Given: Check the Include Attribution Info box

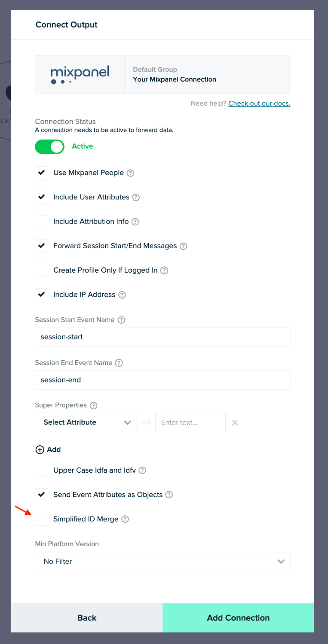Looking at the screenshot, I should [x=41, y=222].
